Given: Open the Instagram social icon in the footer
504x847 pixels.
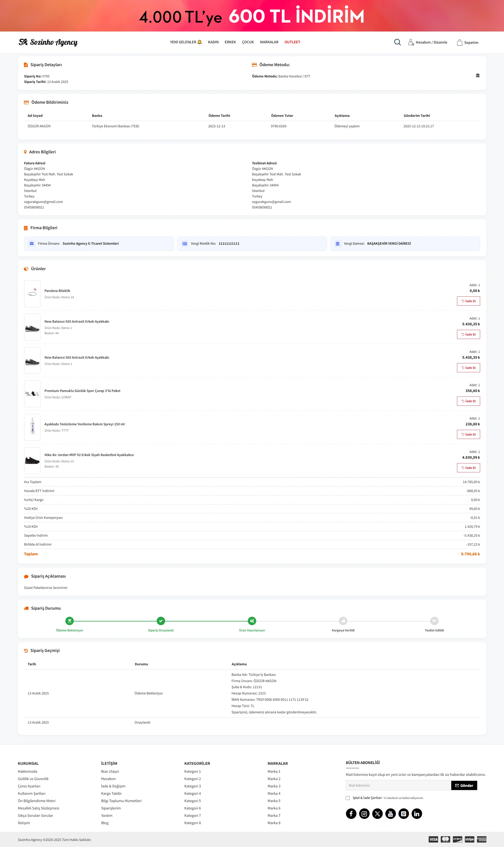Looking at the screenshot, I should tap(364, 813).
